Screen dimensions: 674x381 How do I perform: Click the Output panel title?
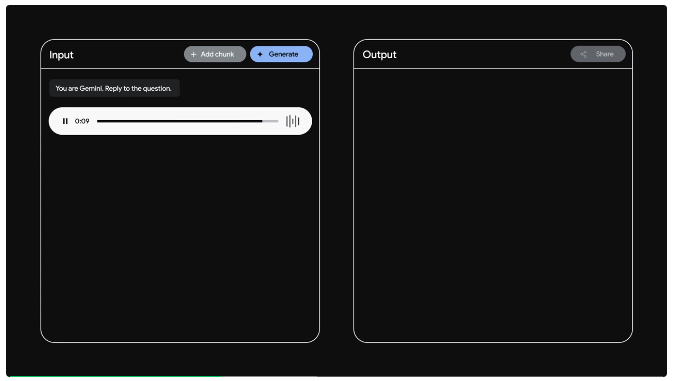379,55
